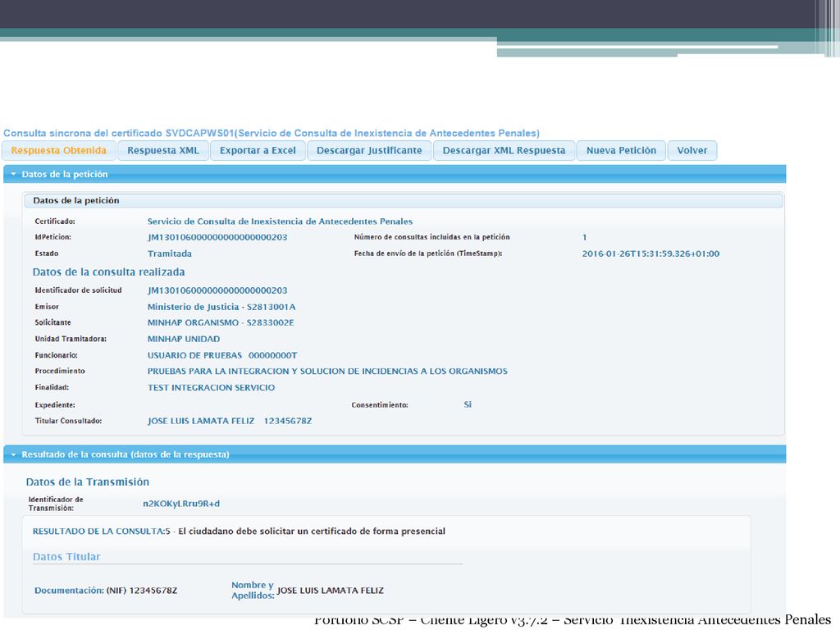The image size is (840, 630).
Task: Select number of queries value 1
Action: coord(584,237)
